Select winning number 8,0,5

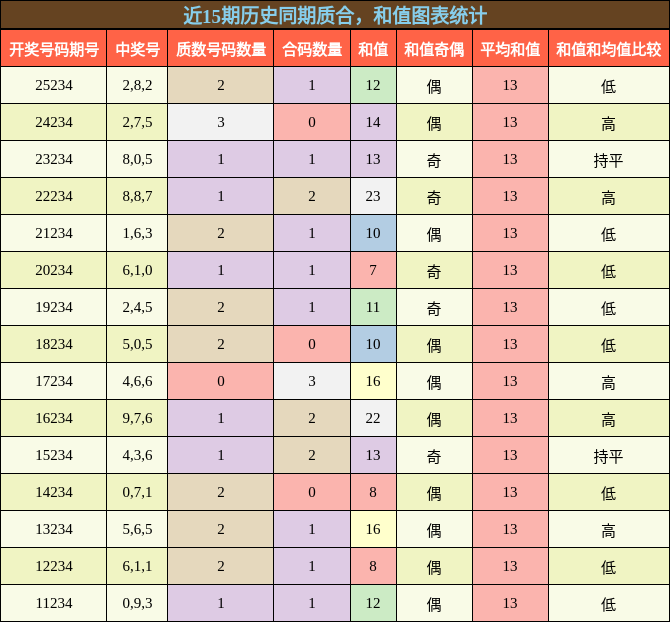(137, 159)
